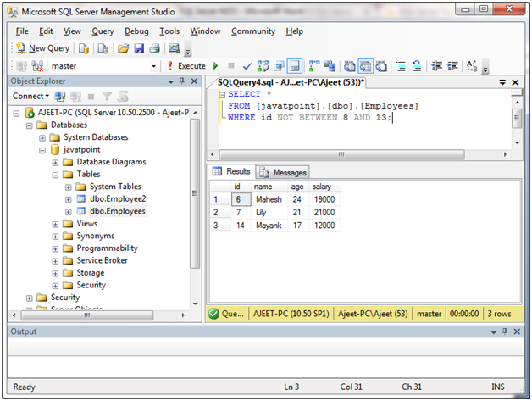Image resolution: width=532 pixels, height=401 pixels.
Task: Switch to the Results tab
Action: pyautogui.click(x=231, y=171)
